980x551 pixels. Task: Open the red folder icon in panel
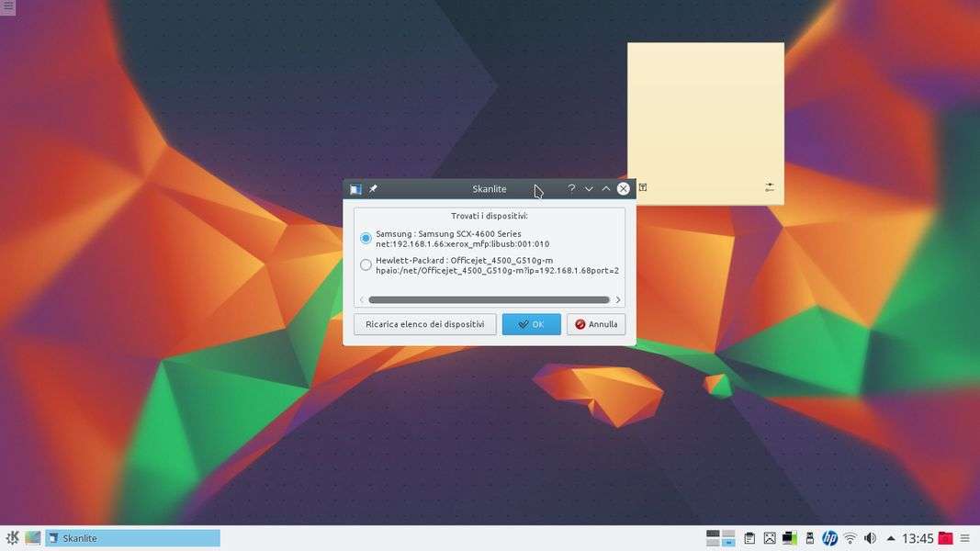click(946, 538)
